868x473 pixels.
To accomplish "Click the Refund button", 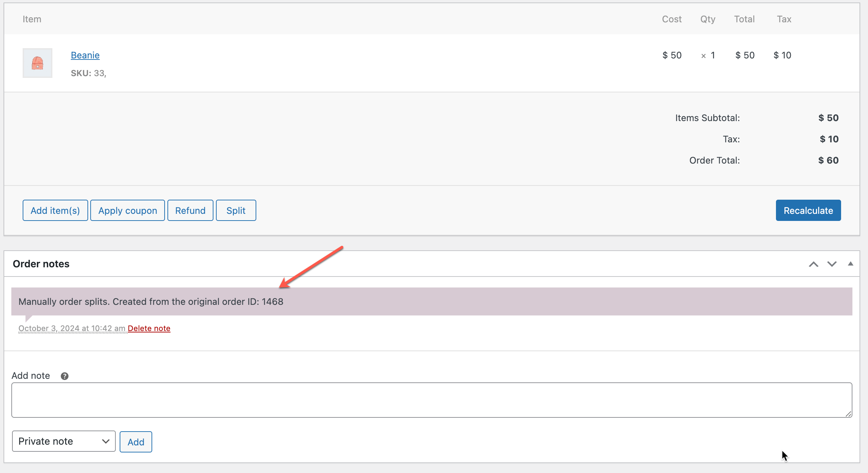I will 190,210.
